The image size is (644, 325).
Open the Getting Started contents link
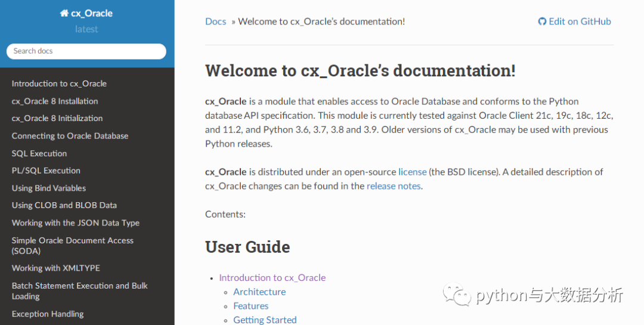(x=265, y=320)
